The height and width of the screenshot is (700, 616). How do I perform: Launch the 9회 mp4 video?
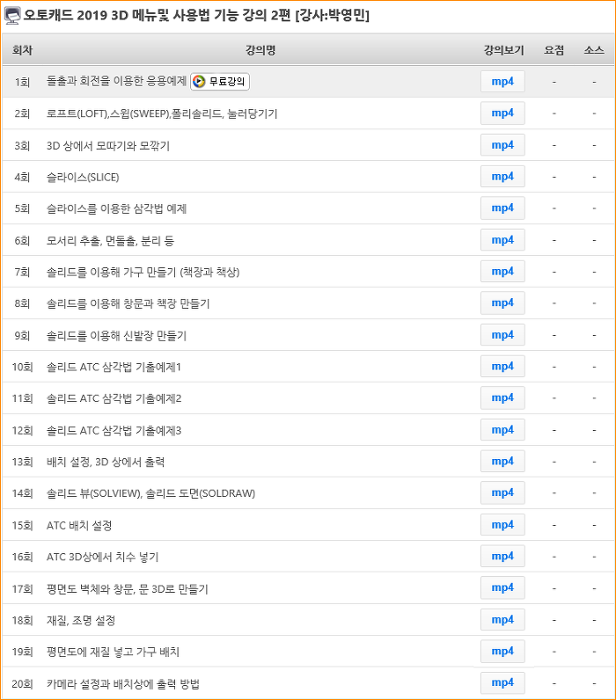[502, 335]
